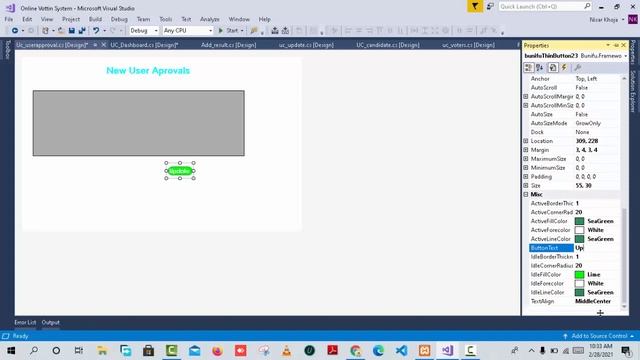Click the Property Pages wrench icon

pos(577,68)
